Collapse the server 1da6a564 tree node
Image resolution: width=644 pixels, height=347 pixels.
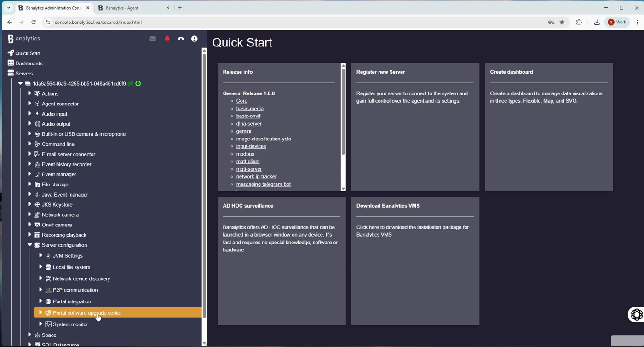20,84
